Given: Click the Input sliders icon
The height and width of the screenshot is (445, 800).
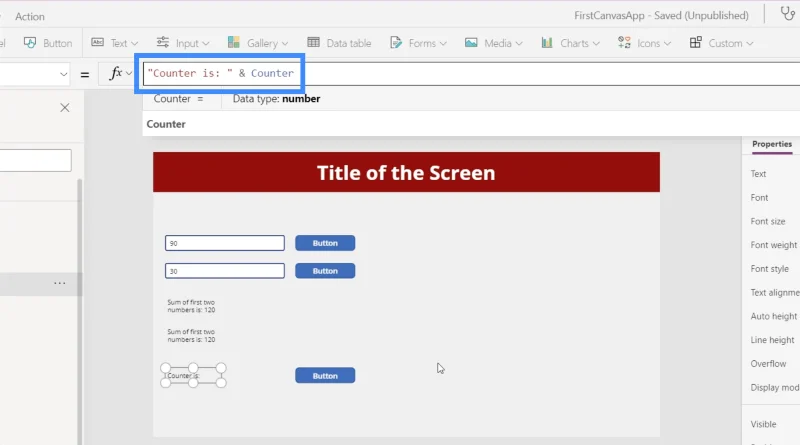Looking at the screenshot, I should tap(163, 42).
